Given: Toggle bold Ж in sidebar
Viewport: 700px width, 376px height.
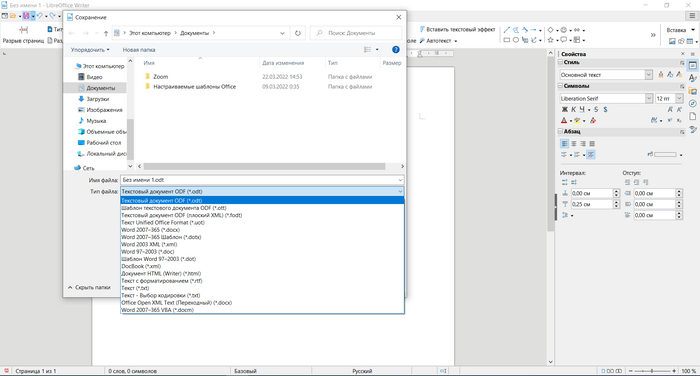Looking at the screenshot, I should [x=564, y=109].
